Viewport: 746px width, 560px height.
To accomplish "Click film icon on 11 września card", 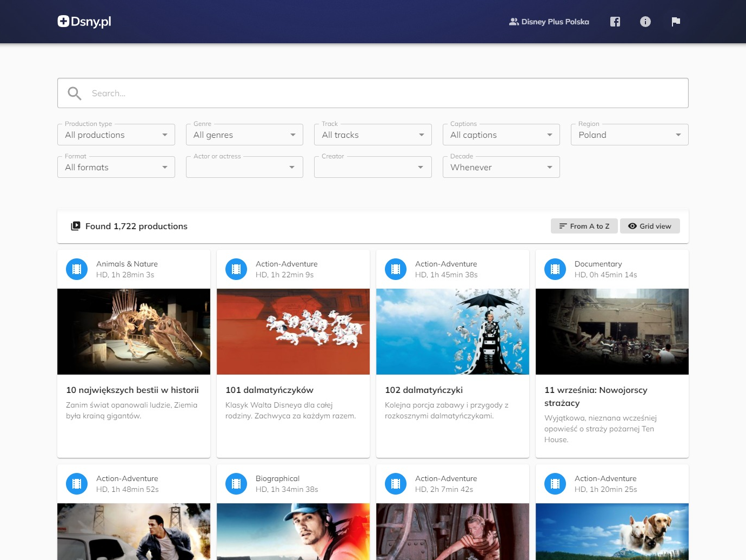I will [555, 269].
